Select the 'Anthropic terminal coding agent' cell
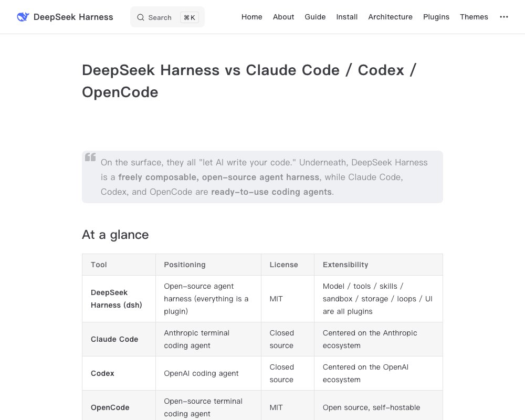The height and width of the screenshot is (420, 525). (208, 339)
